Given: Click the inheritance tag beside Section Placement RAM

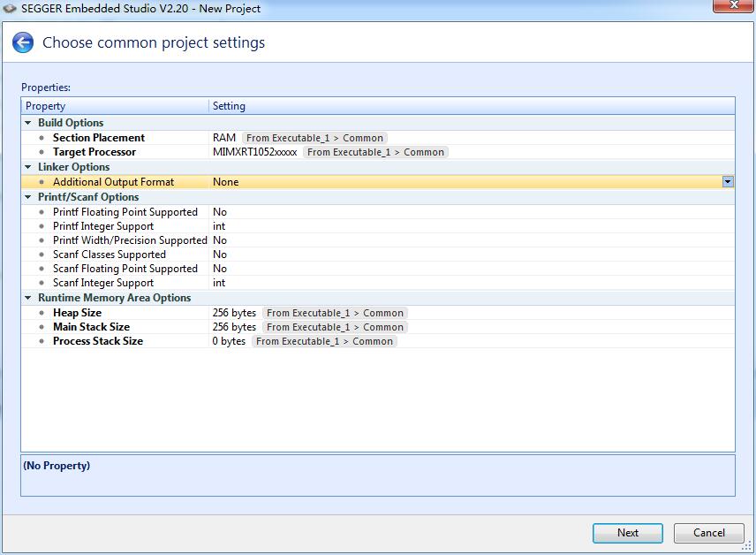Looking at the screenshot, I should pos(314,138).
